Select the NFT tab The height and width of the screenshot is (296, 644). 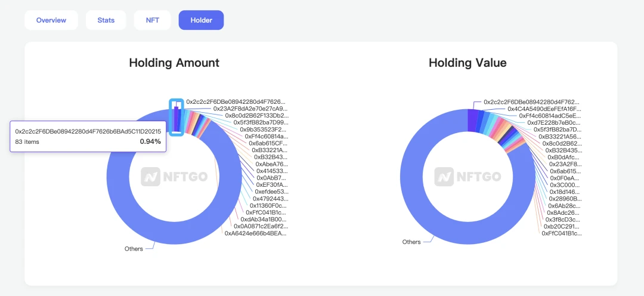pos(153,20)
